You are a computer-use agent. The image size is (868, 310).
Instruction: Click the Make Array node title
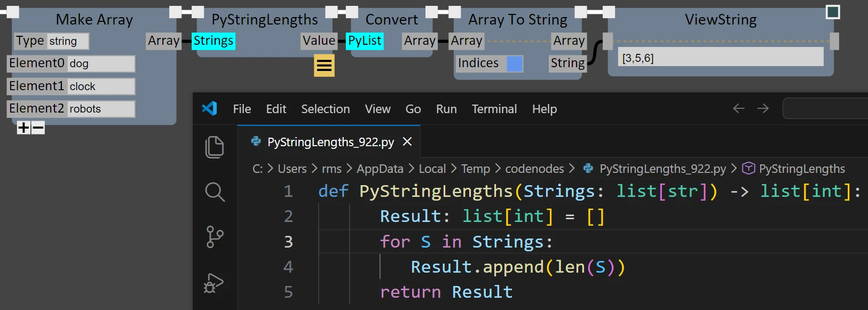pos(94,20)
